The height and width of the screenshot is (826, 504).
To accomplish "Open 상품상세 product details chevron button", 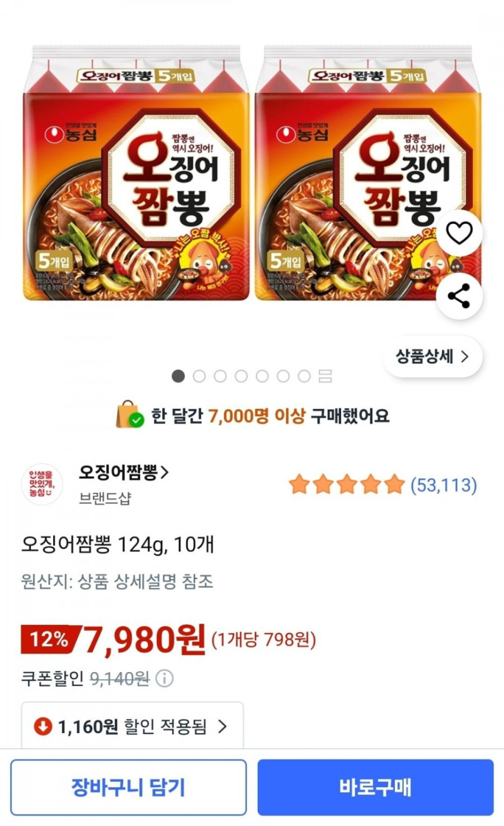I will point(433,357).
